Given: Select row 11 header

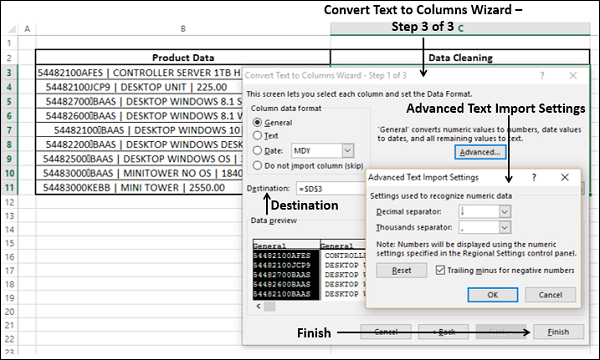Looking at the screenshot, I should click(9, 187).
